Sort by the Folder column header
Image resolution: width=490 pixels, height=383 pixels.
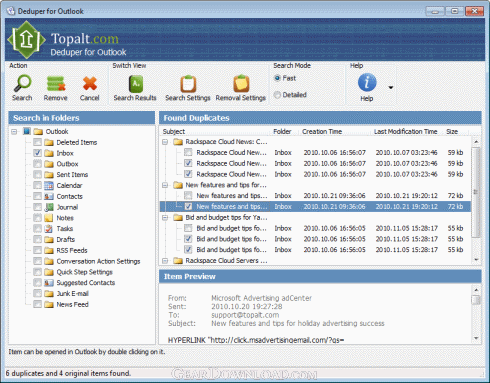coord(282,132)
